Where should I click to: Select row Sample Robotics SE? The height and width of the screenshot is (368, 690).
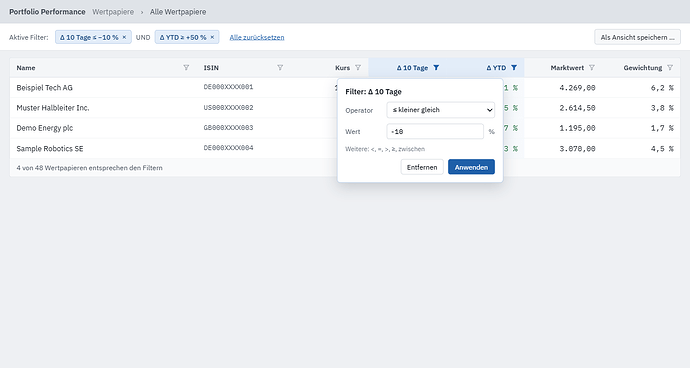pyautogui.click(x=50, y=149)
